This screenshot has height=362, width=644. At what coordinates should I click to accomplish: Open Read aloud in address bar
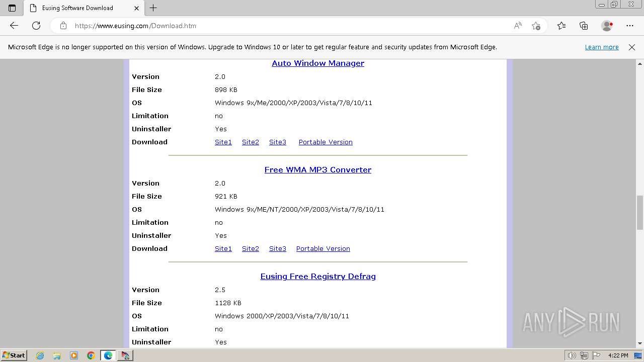click(x=518, y=26)
